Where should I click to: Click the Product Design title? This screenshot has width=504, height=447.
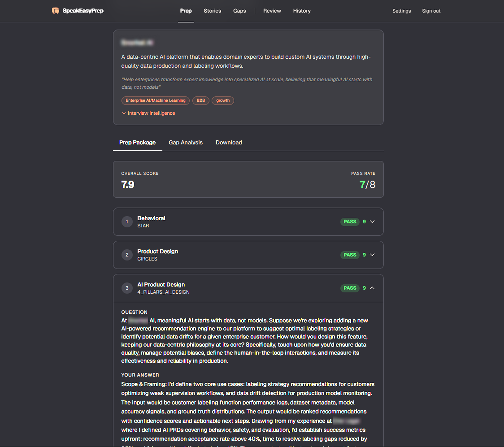pyautogui.click(x=158, y=252)
